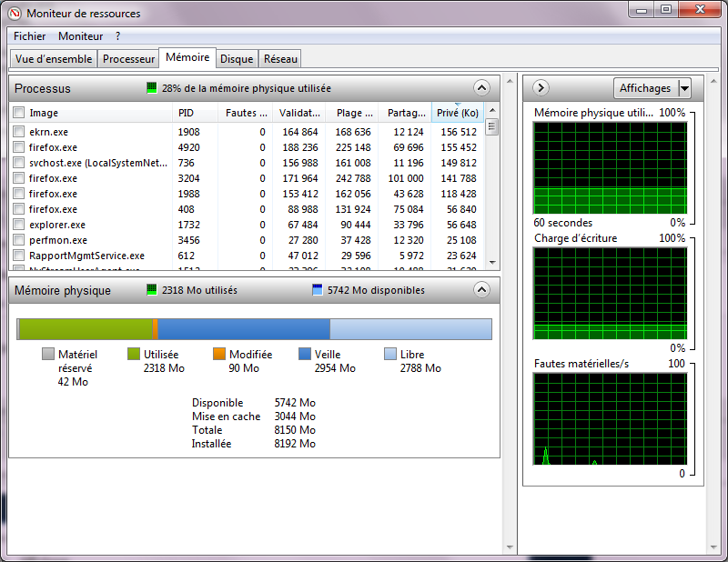Click the grey Matériel réservé legend swatch
728x562 pixels.
click(48, 354)
